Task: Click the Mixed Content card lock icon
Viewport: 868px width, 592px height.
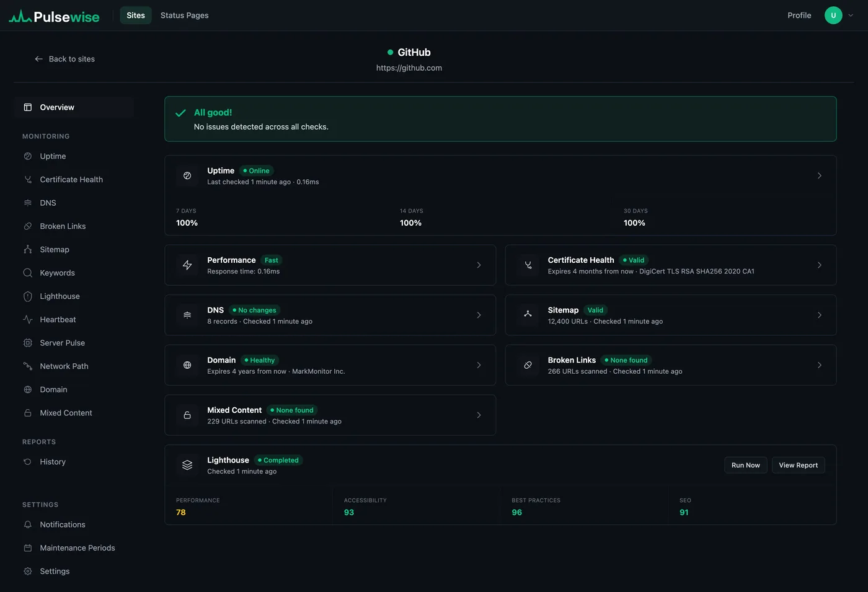Action: click(x=187, y=415)
